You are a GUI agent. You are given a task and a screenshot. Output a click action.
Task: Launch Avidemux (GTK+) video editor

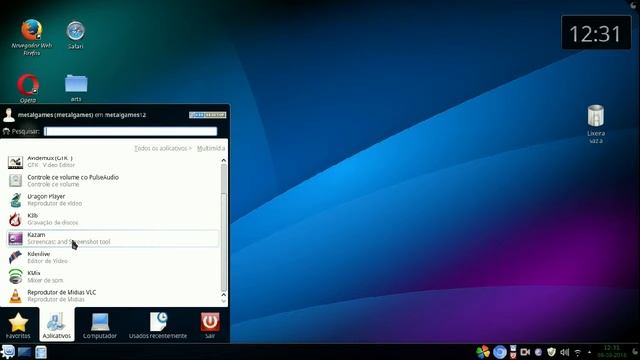[113, 162]
